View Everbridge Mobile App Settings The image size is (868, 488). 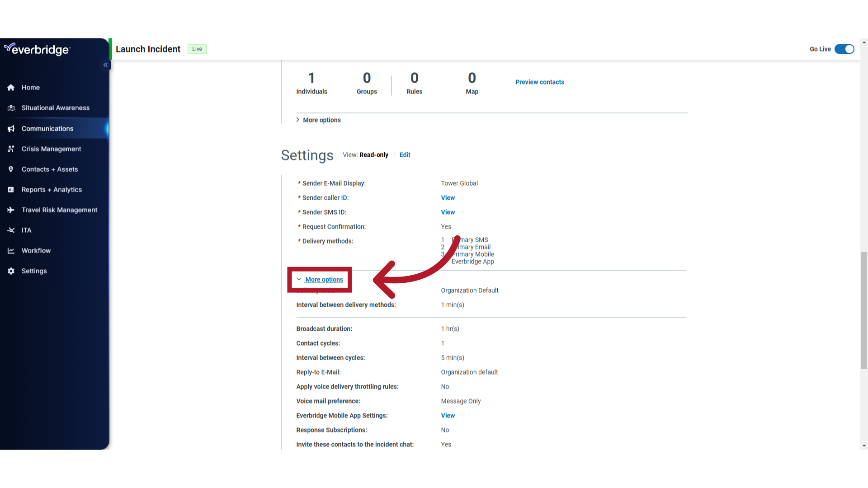point(448,415)
